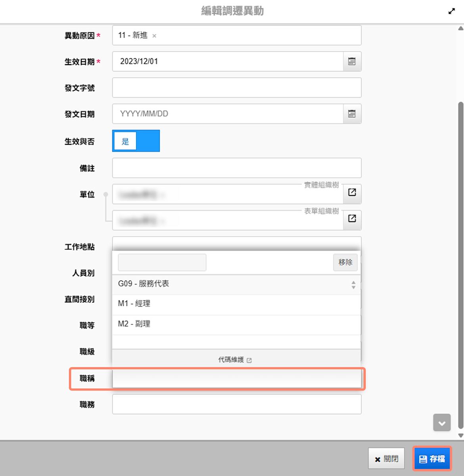Screen dimensions: 464x476
Task: Open the 實體組織樹 unit selector
Action: click(x=352, y=192)
